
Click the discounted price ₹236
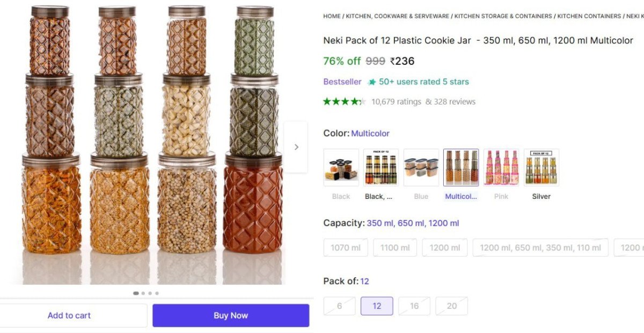point(401,61)
